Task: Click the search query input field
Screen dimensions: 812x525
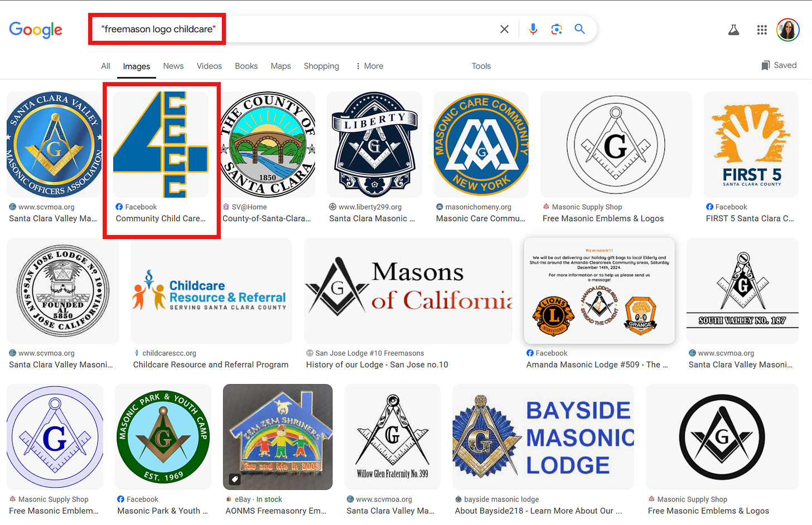Action: pos(296,29)
